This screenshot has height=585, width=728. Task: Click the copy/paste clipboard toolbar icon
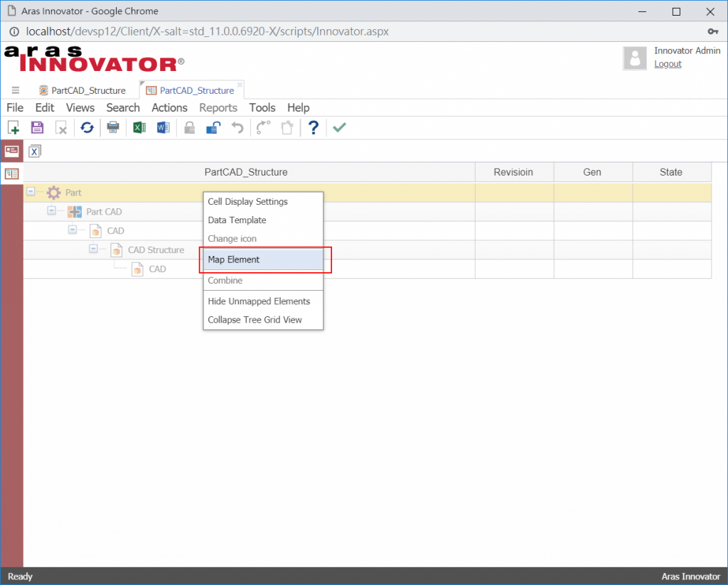pyautogui.click(x=287, y=127)
